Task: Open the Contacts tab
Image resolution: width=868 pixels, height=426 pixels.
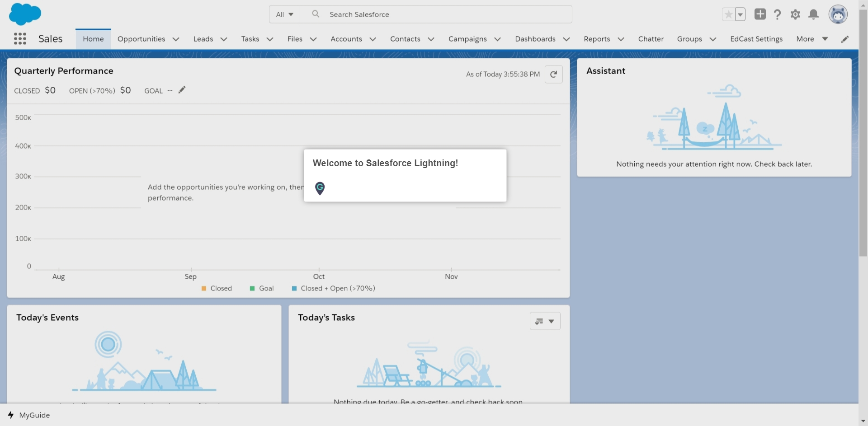Action: (x=405, y=39)
